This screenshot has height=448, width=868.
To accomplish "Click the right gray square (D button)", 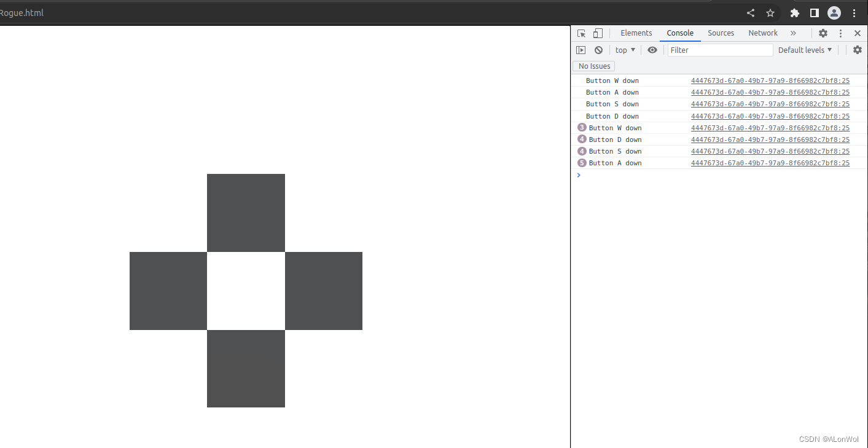I will (324, 291).
